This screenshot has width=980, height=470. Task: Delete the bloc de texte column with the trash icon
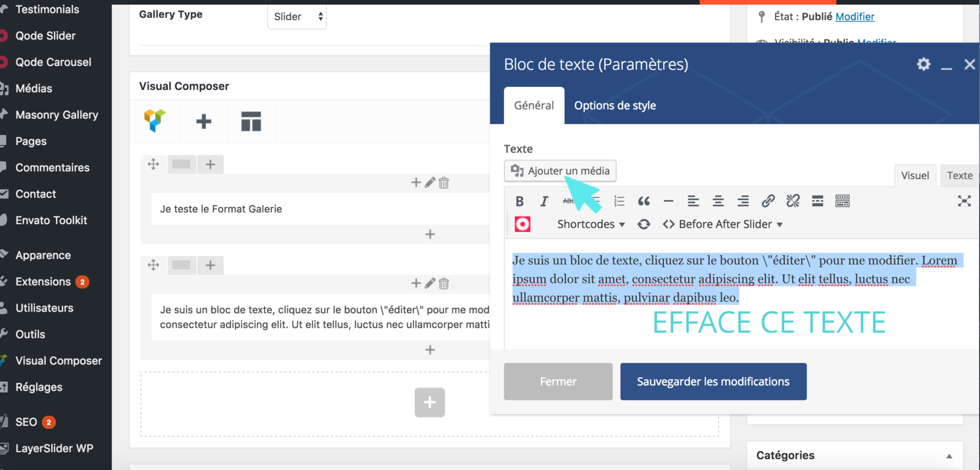[444, 283]
